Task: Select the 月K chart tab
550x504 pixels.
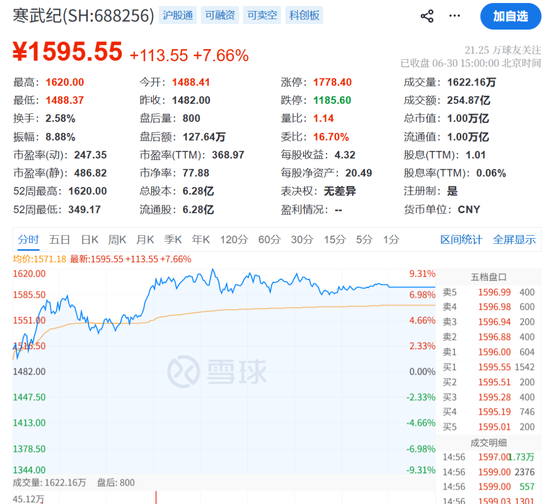Action: point(145,240)
